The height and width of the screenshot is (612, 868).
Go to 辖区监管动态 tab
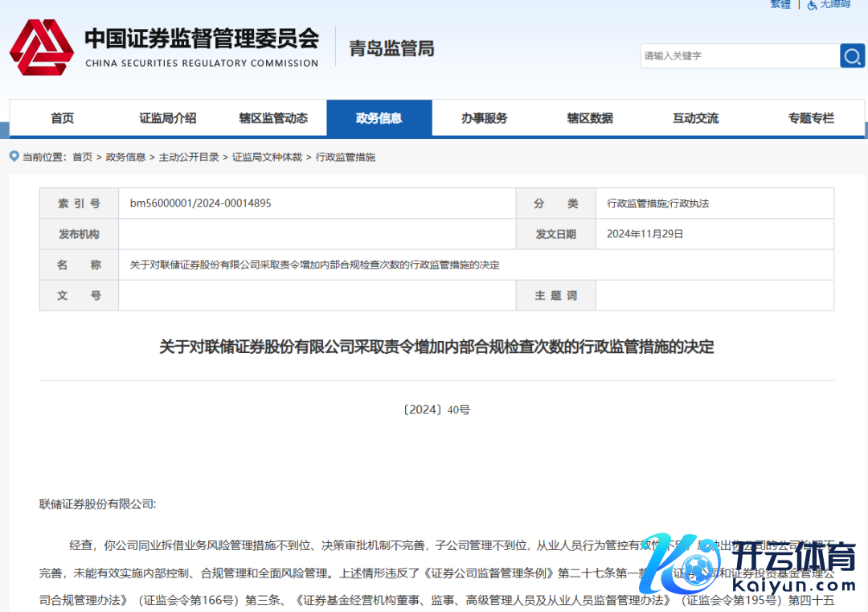point(273,118)
